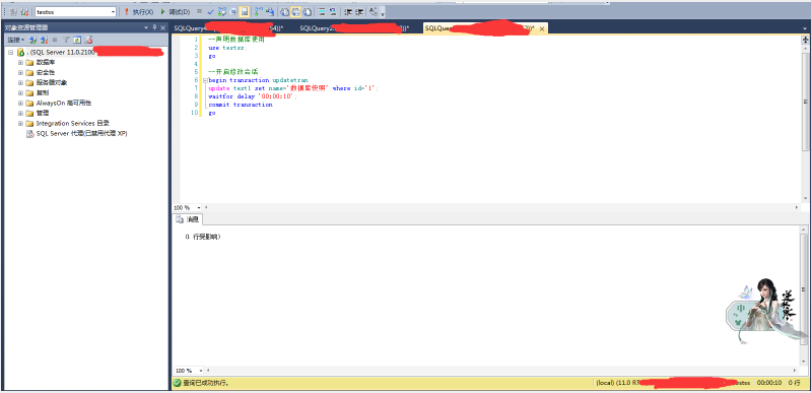This screenshot has width=811, height=393.
Task: Click the Object Explorer filter funnel icon
Action: (x=66, y=40)
